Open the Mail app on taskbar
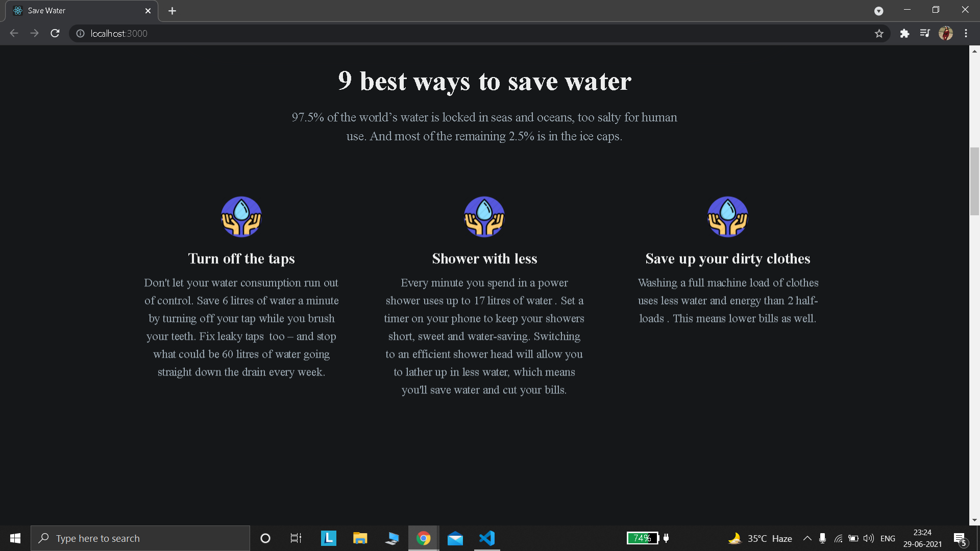980x551 pixels. click(455, 538)
